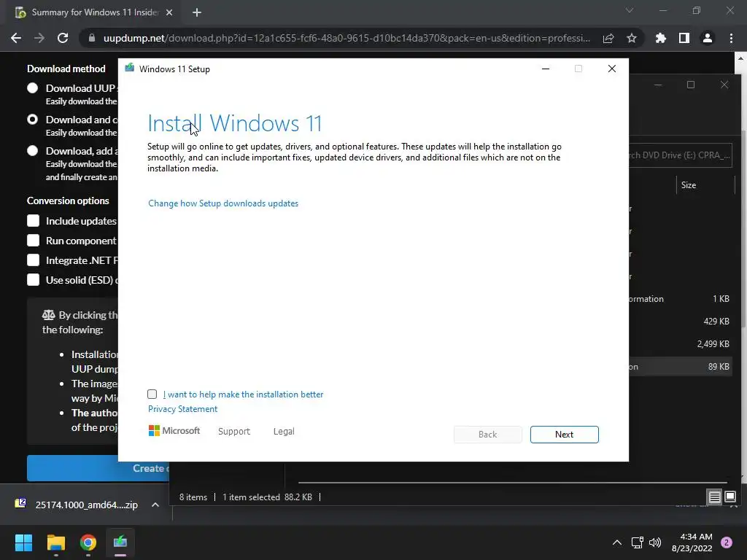The image size is (747, 560).
Task: Show hidden system tray icons
Action: 617,542
